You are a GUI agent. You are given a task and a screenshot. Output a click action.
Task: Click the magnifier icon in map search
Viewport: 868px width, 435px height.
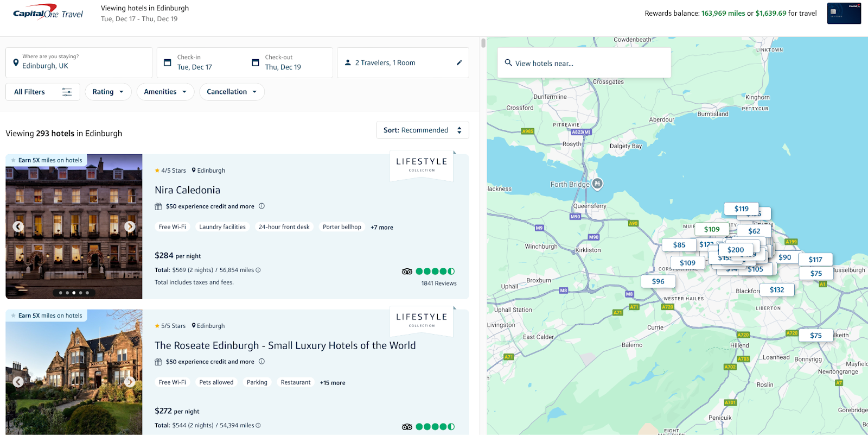pyautogui.click(x=508, y=63)
